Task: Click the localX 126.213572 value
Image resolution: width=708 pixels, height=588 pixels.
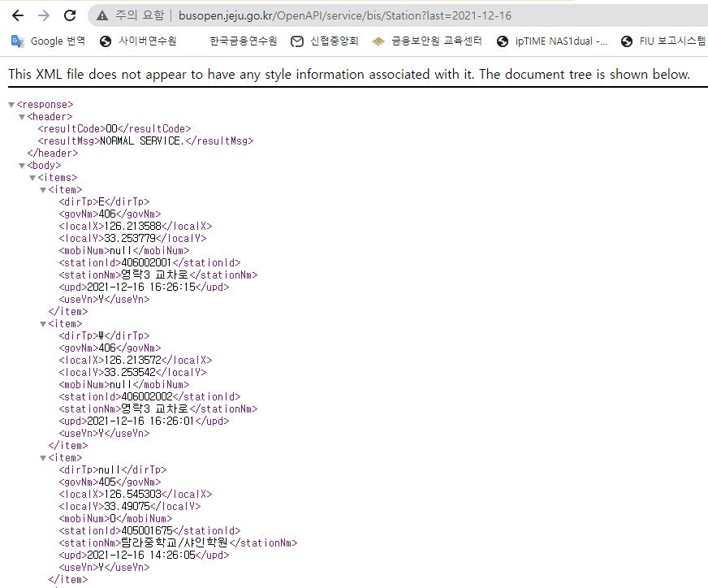Action: [x=133, y=361]
